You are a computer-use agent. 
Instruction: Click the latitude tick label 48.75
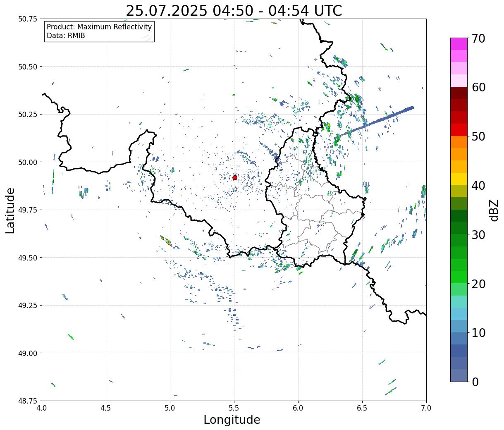(x=28, y=401)
